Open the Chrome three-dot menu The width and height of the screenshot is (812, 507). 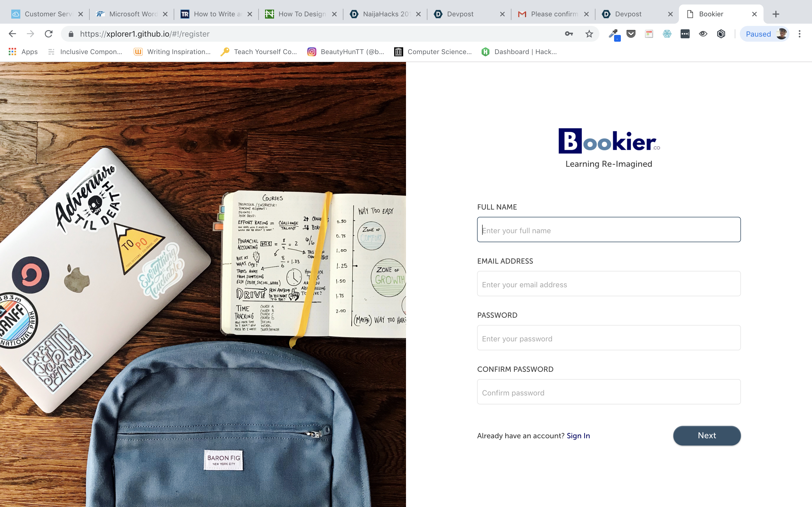point(799,34)
